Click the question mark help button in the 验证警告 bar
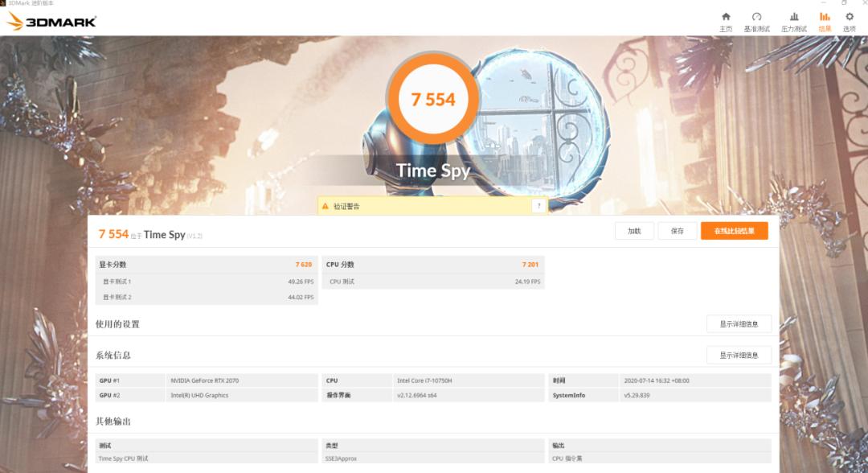Viewport: 868px width, 473px height. 538,206
